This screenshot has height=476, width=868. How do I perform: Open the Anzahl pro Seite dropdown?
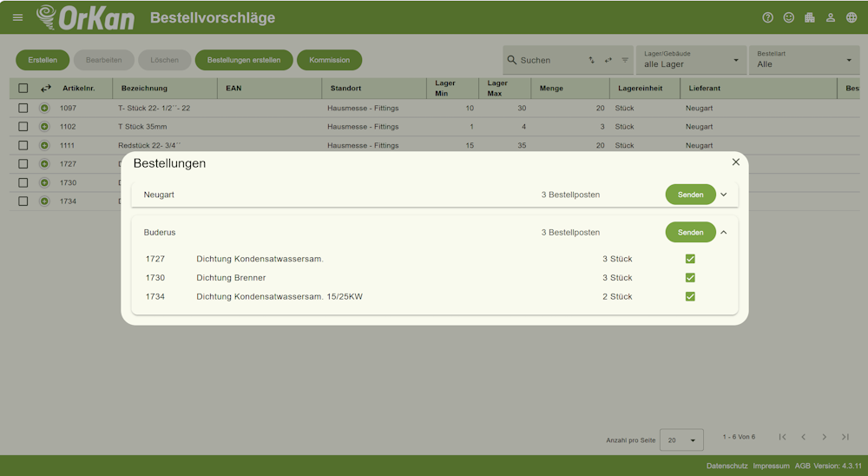681,440
